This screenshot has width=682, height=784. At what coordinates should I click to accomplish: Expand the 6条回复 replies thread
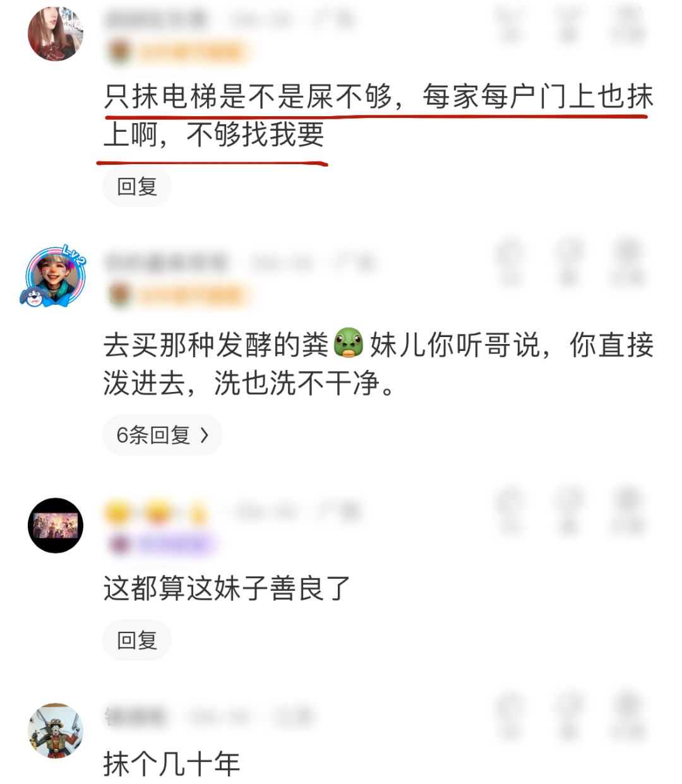pyautogui.click(x=162, y=435)
